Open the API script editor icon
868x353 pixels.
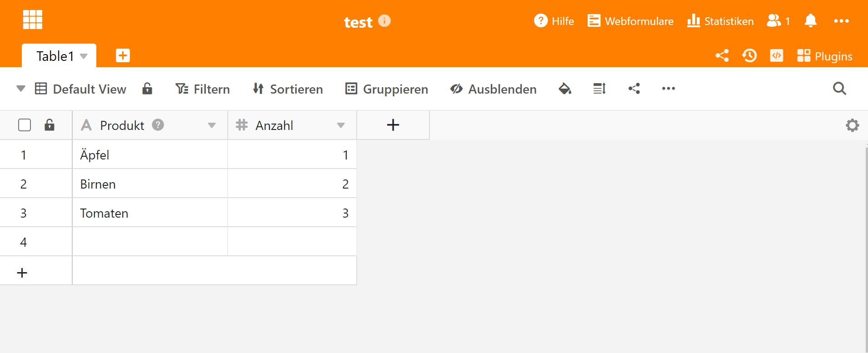point(776,55)
